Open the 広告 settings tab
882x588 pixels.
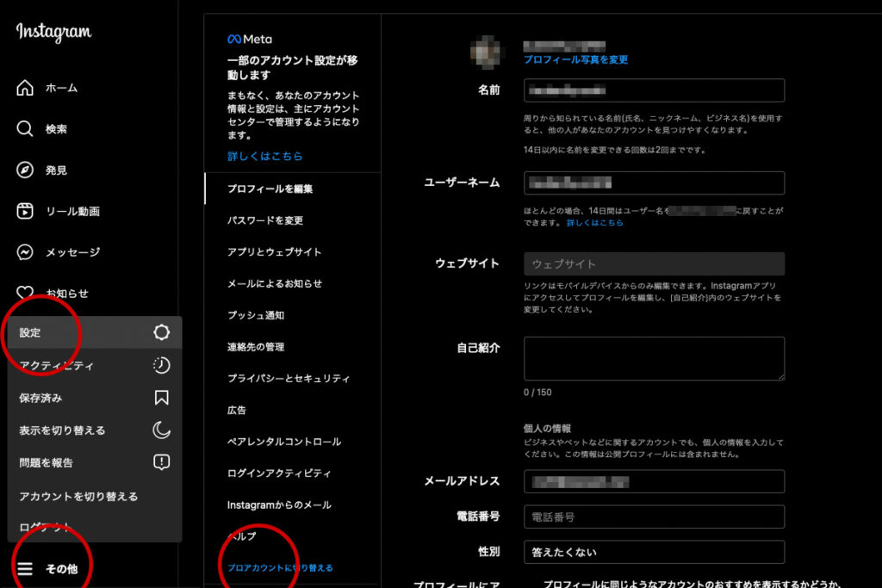(293, 410)
